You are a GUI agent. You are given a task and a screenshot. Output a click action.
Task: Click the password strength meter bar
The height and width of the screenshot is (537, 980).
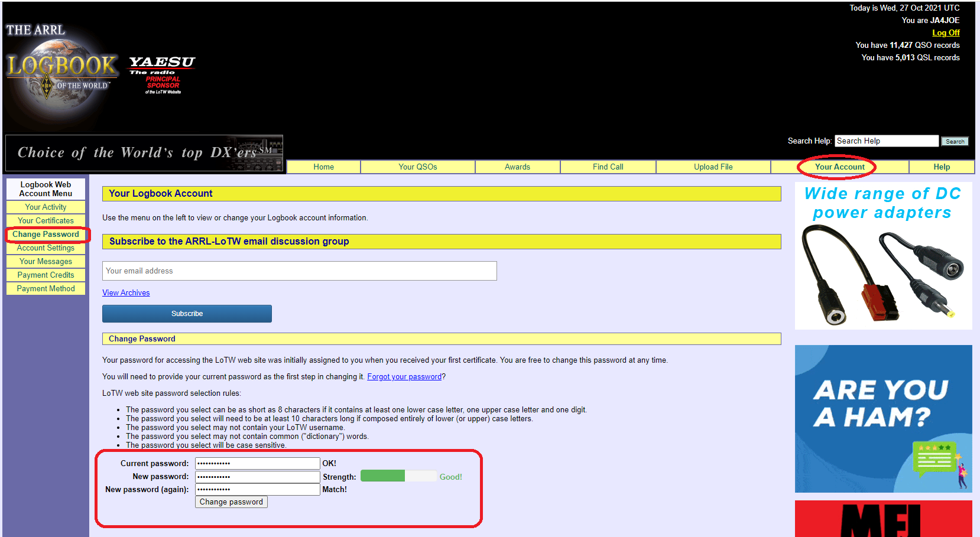coord(398,476)
